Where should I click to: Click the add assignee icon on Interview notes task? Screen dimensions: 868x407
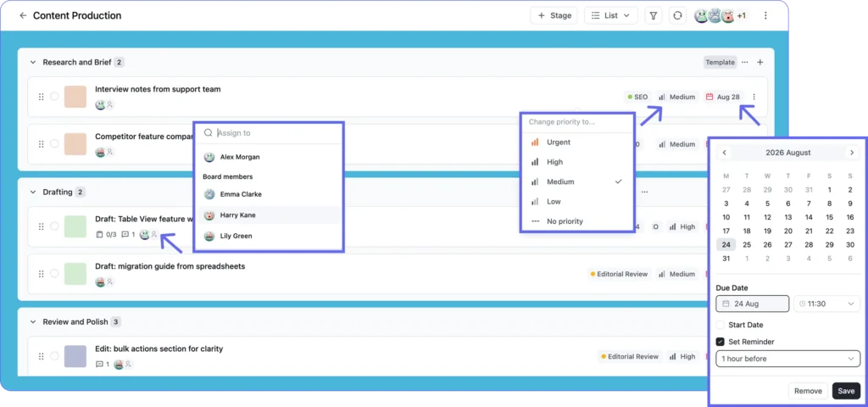110,104
